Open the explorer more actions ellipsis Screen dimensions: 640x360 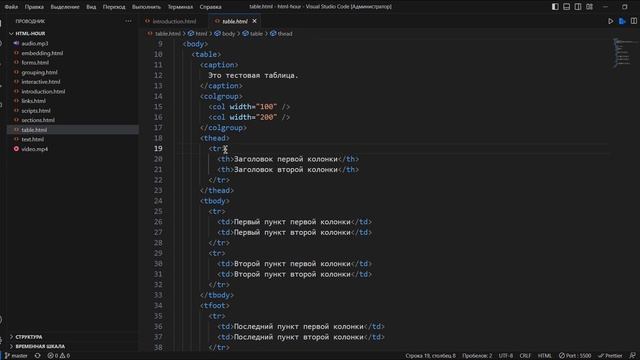(128, 21)
